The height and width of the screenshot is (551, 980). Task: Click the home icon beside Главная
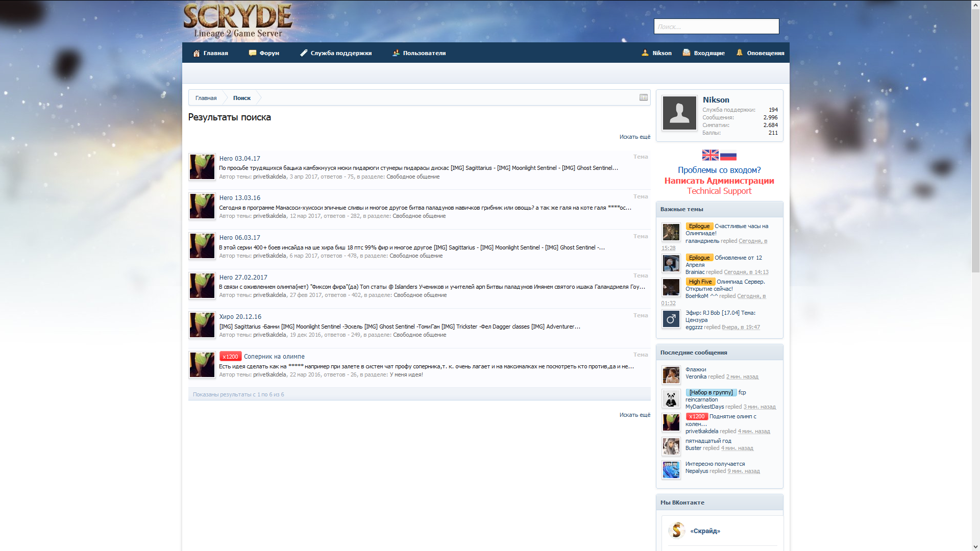click(x=197, y=53)
